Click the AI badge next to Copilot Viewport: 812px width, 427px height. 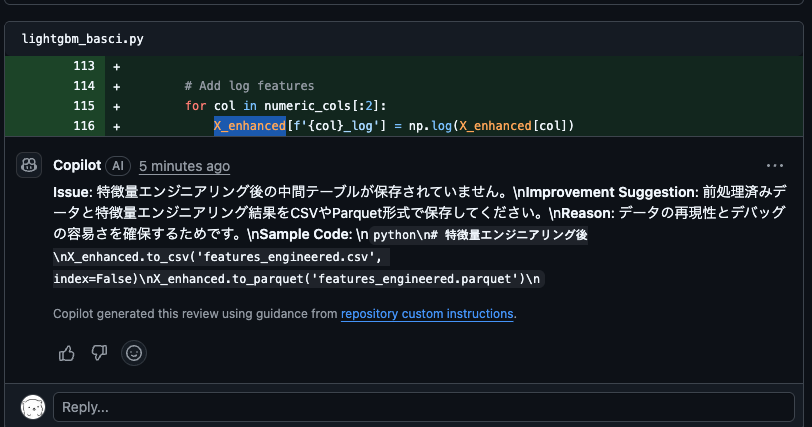118,166
